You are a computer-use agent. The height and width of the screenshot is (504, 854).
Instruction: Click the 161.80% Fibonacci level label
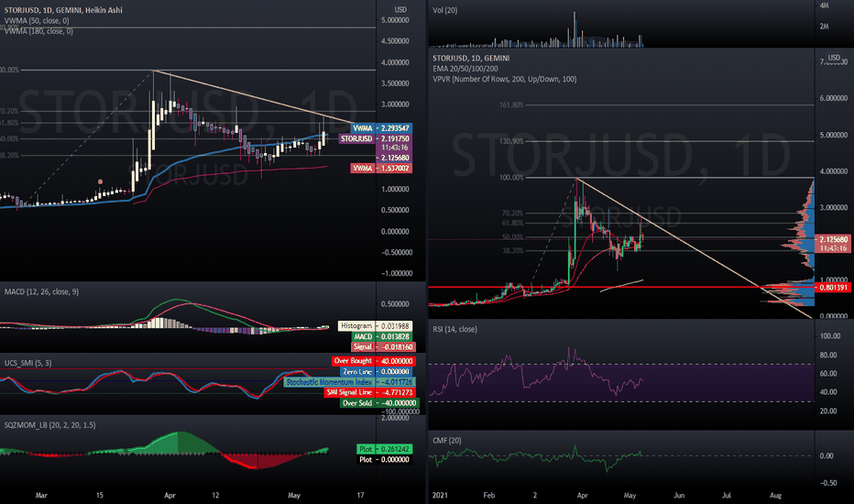(x=511, y=104)
